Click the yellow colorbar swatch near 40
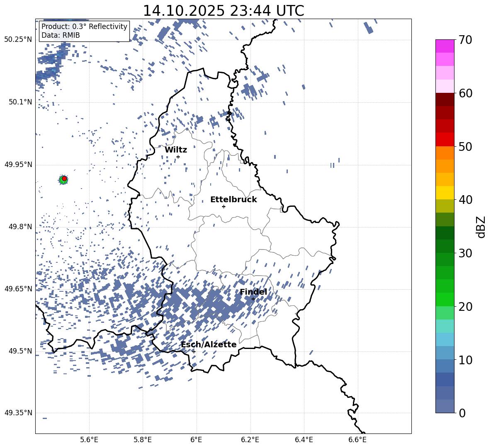 click(x=445, y=193)
